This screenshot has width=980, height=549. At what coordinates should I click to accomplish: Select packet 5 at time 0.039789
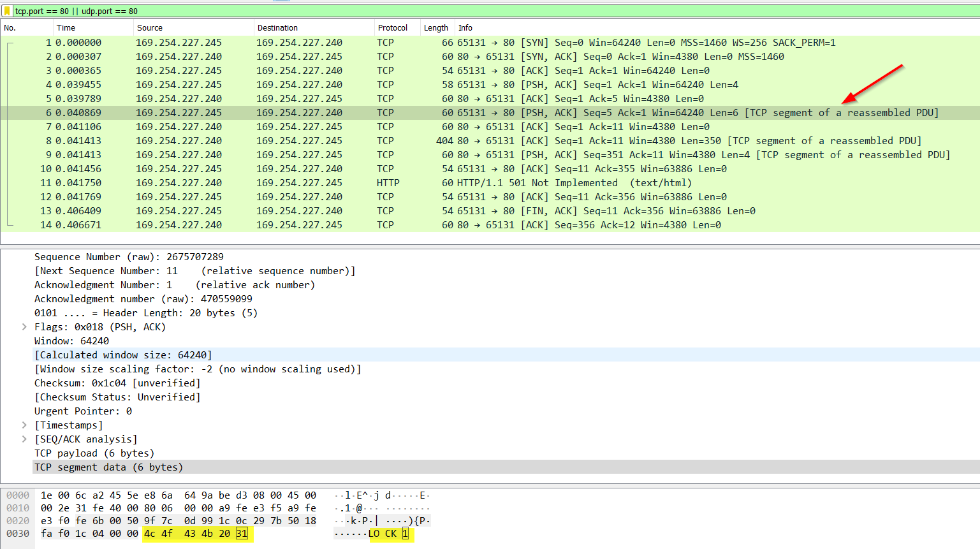click(490, 99)
